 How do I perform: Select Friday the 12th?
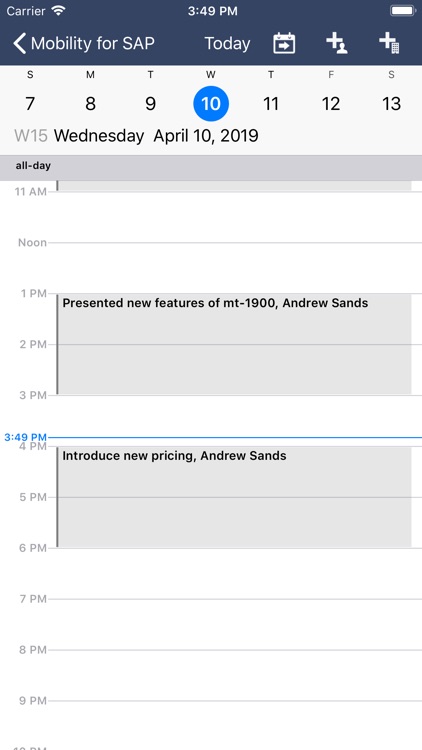(331, 103)
